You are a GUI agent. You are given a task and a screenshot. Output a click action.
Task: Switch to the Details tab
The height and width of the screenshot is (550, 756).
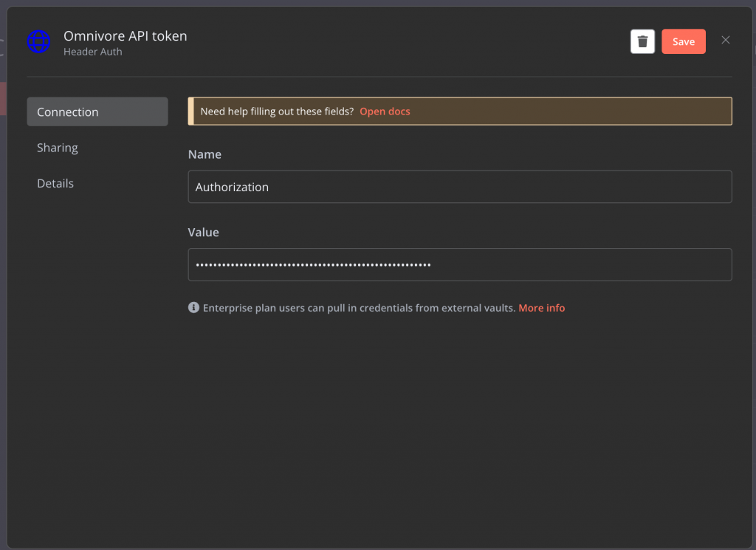tap(55, 183)
